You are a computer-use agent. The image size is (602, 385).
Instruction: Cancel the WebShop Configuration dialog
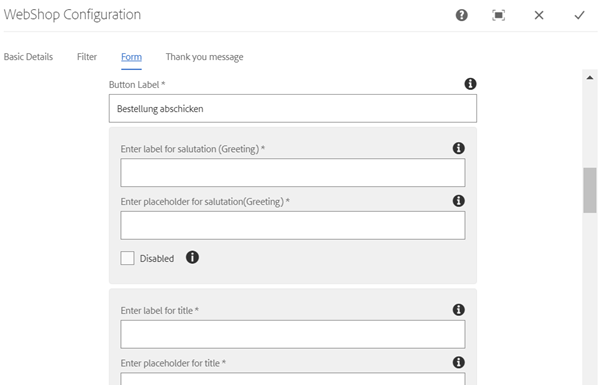click(539, 15)
